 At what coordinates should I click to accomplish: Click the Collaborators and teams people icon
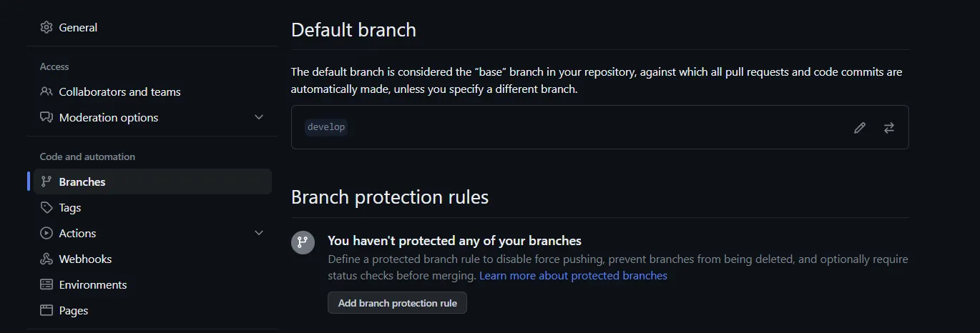point(46,91)
